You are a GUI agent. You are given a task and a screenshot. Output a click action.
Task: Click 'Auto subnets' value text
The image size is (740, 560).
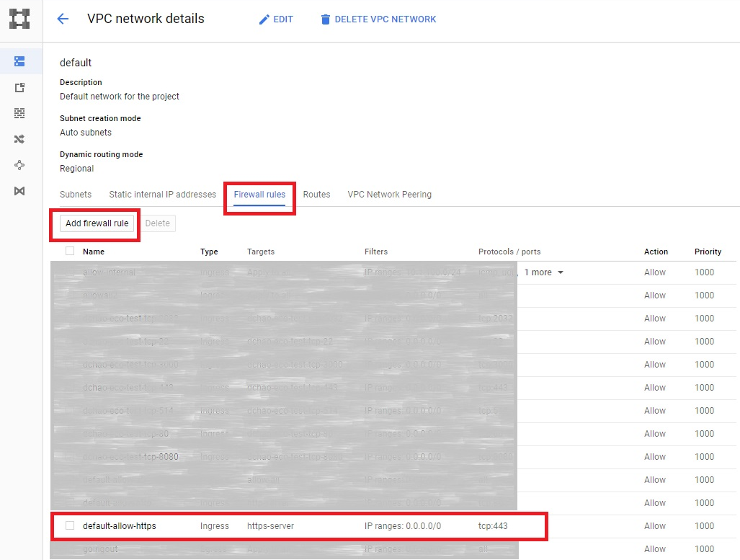click(86, 133)
